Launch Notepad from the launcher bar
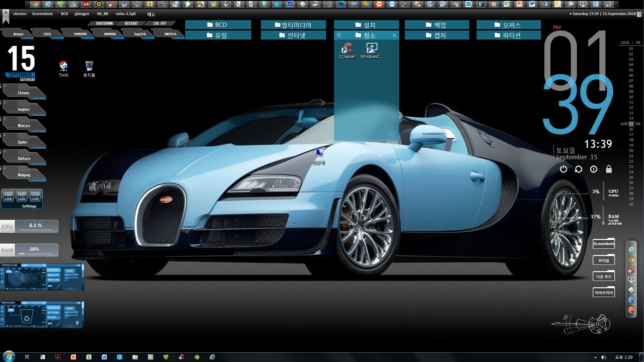This screenshot has width=644, height=362. point(18,34)
